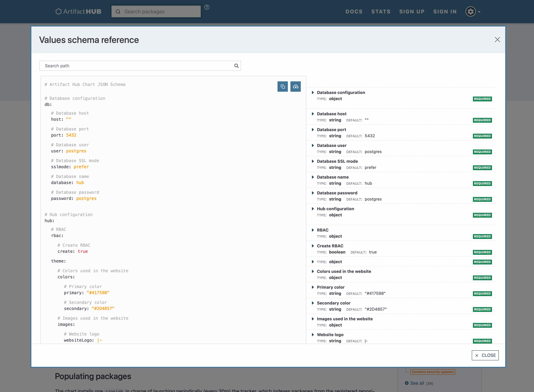Open the DOCS navigation item

click(354, 12)
